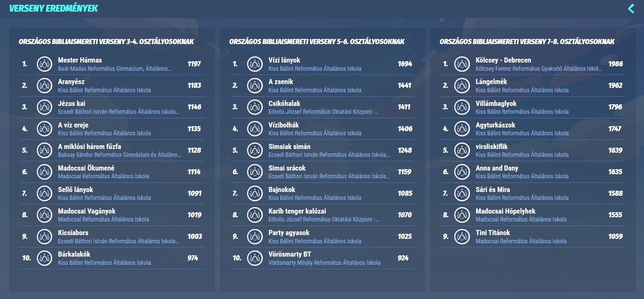
Task: Click the team icon beside Vízi lányok
Action: click(255, 64)
